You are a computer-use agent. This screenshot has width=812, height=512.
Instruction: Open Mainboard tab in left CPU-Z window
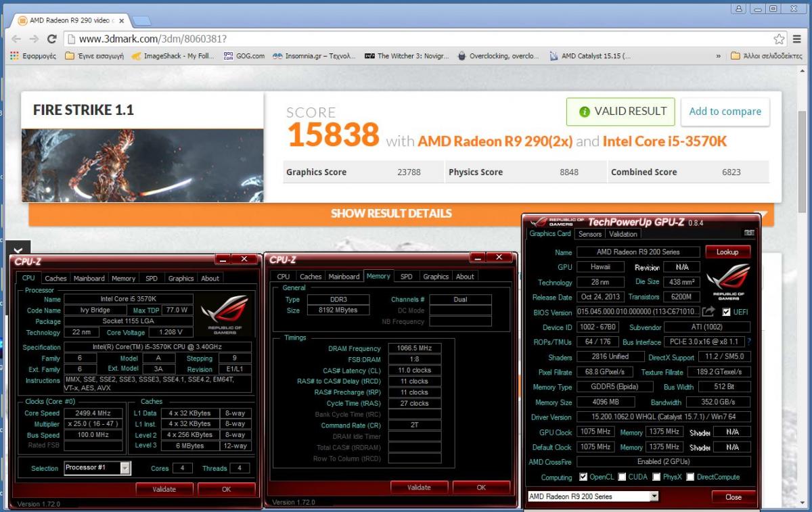[89, 278]
